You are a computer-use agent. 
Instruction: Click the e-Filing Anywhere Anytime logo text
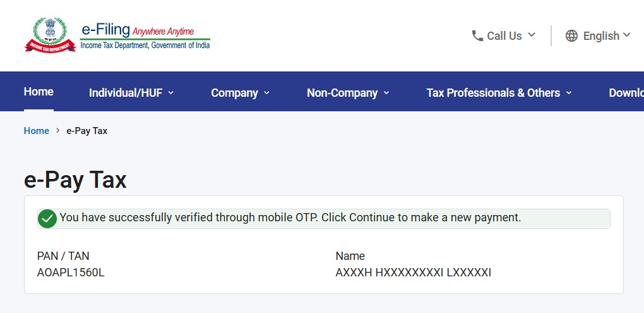point(145,36)
